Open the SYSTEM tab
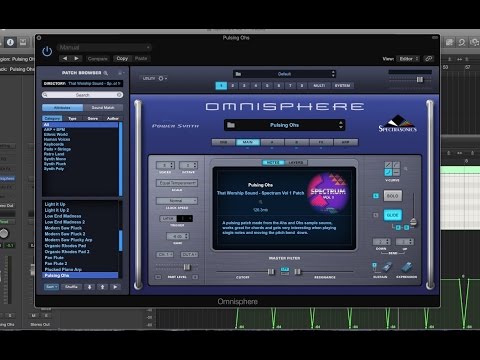 pyautogui.click(x=342, y=86)
